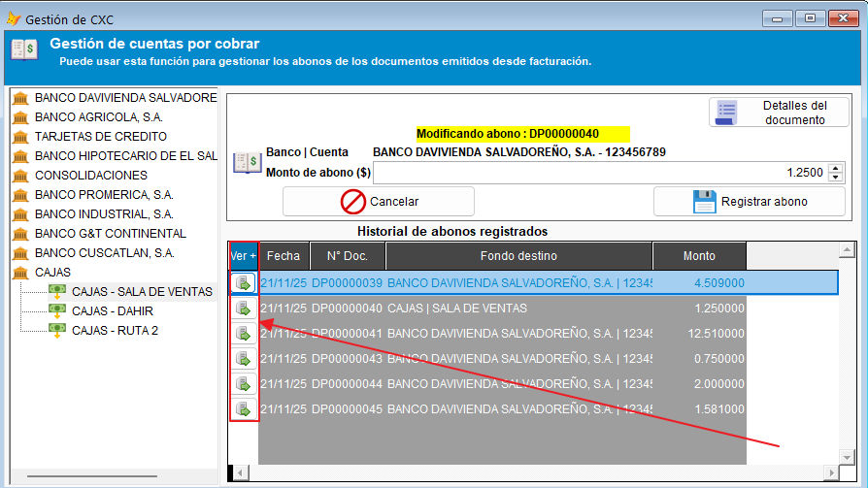Viewport: 868px width, 488px height.
Task: Cancel the abono modification
Action: 379,202
